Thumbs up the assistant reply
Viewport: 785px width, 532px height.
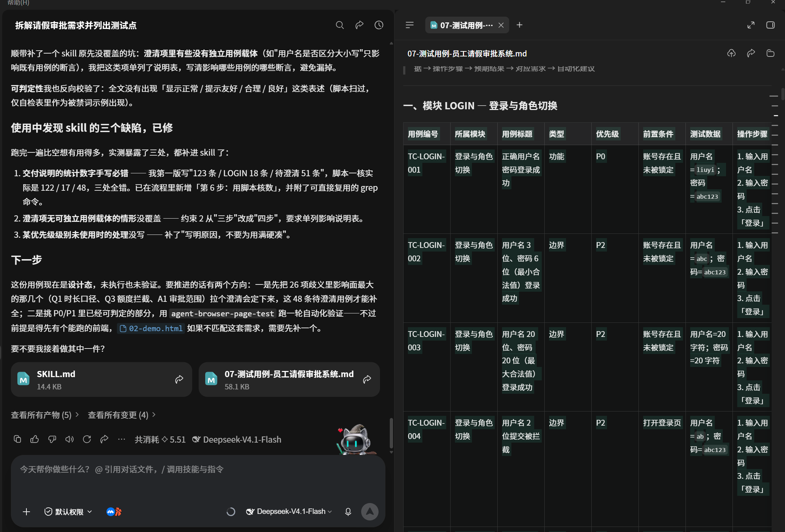click(35, 439)
